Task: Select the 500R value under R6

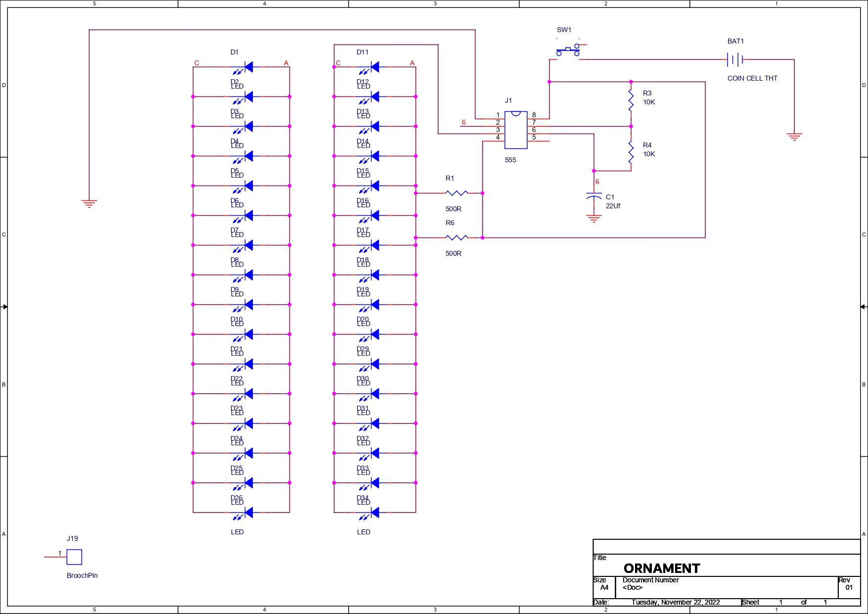Action: click(x=454, y=253)
